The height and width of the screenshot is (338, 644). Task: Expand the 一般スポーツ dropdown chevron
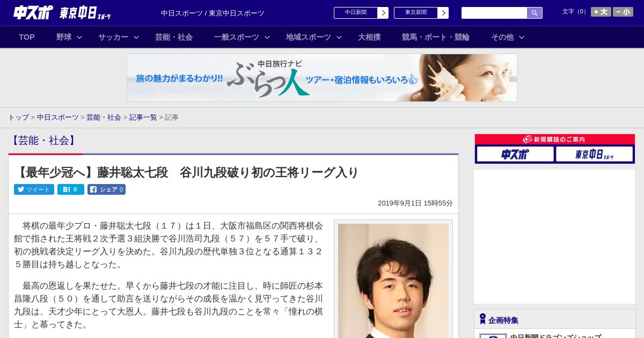267,37
